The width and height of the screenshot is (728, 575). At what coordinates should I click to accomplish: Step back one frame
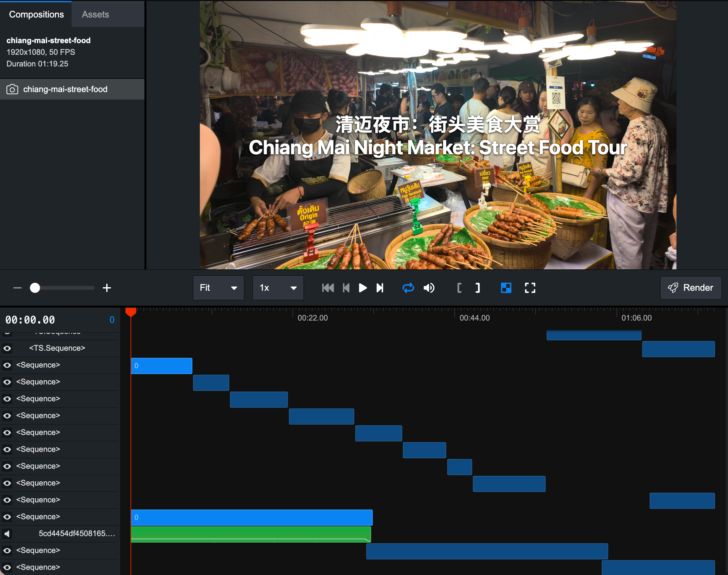click(346, 288)
